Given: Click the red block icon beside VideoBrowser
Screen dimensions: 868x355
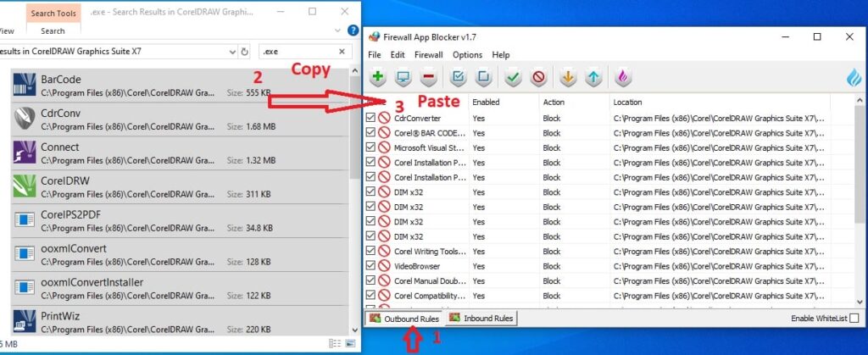Looking at the screenshot, I should (384, 266).
